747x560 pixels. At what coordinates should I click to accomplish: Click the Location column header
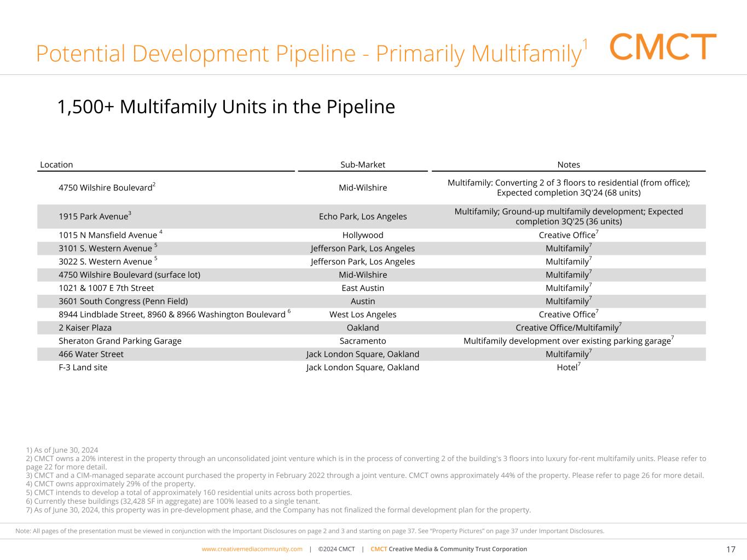point(56,165)
